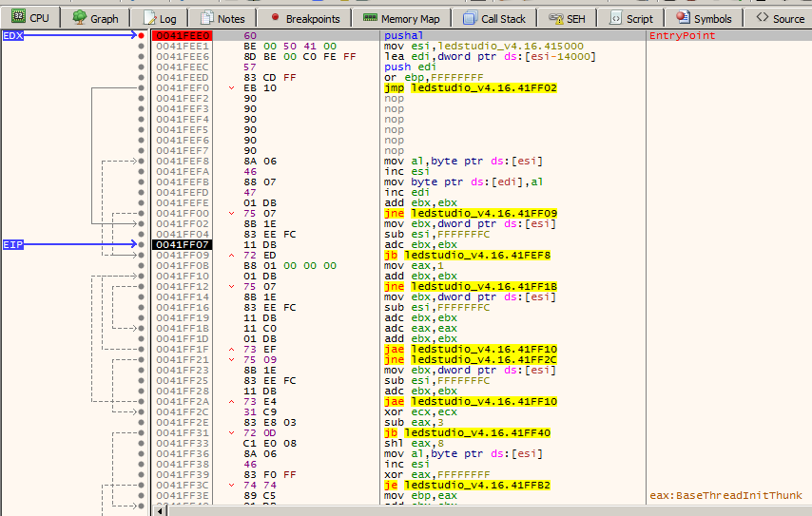Viewport: 812px width, 516px height.
Task: Click the EIP register pointer label
Action: point(12,245)
